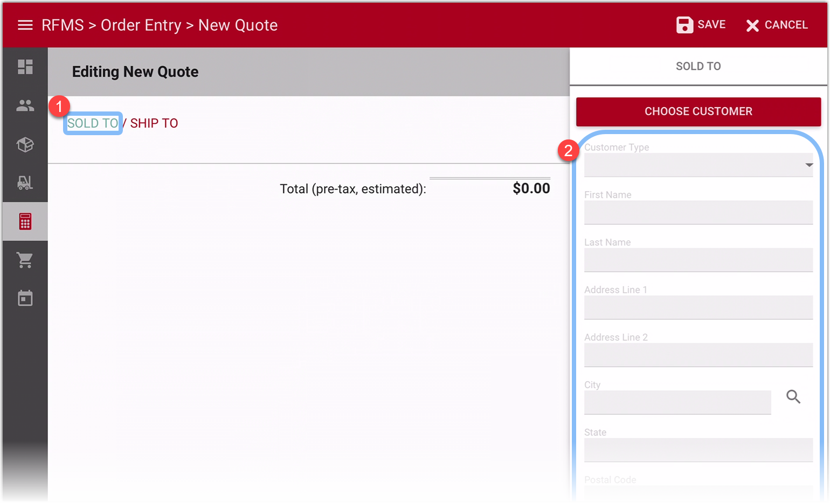Focus the First Name field
This screenshot has height=504, width=830.
pyautogui.click(x=698, y=213)
